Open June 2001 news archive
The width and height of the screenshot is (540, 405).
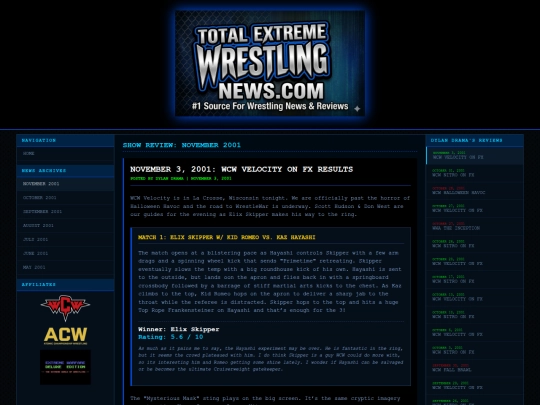click(x=65, y=253)
